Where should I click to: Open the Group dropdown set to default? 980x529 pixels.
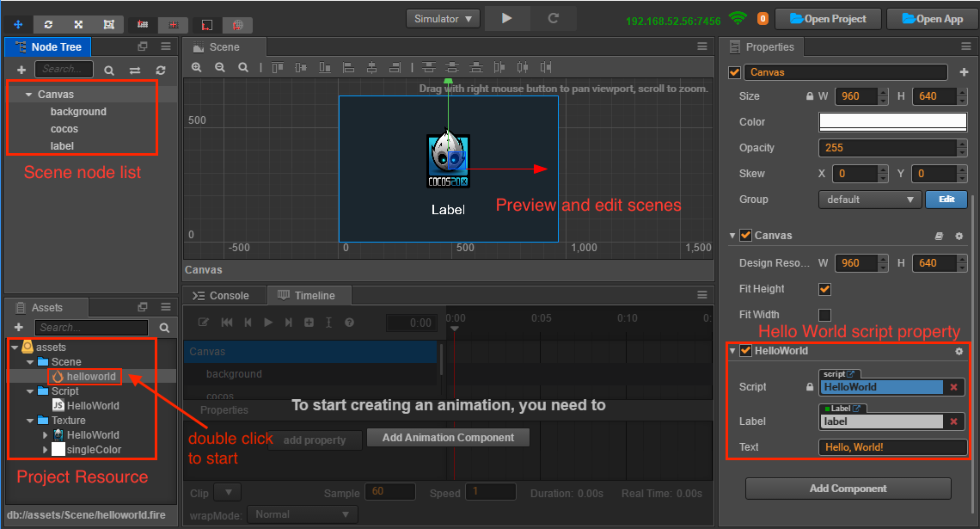click(869, 200)
